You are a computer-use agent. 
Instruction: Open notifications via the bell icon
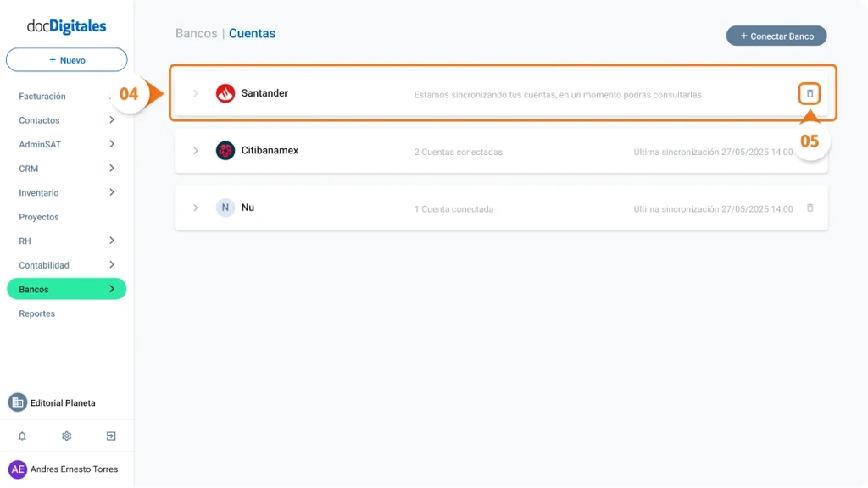tap(21, 435)
